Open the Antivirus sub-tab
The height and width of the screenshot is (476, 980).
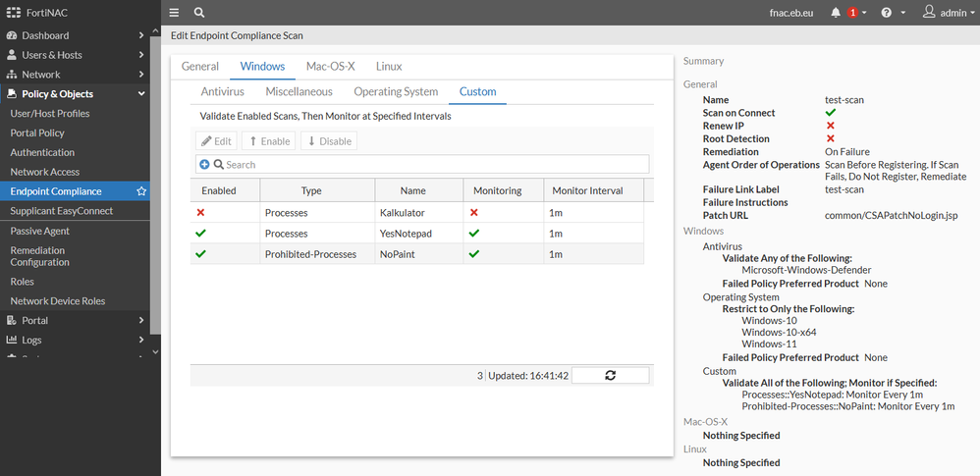(222, 91)
